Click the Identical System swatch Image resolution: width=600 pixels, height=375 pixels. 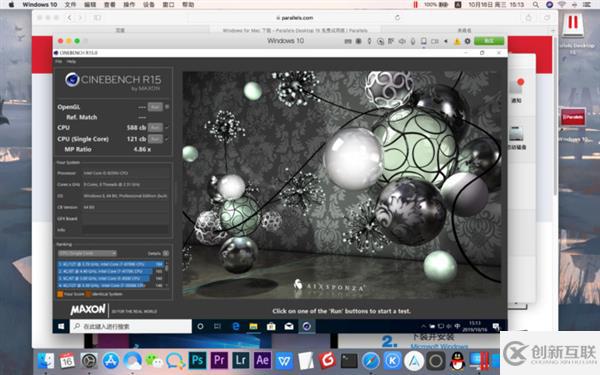[x=88, y=294]
